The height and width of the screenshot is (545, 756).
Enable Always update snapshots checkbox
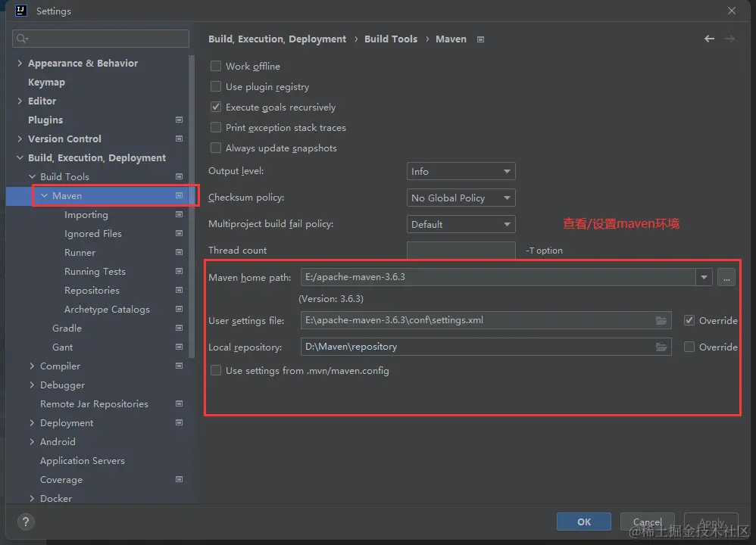(x=216, y=148)
